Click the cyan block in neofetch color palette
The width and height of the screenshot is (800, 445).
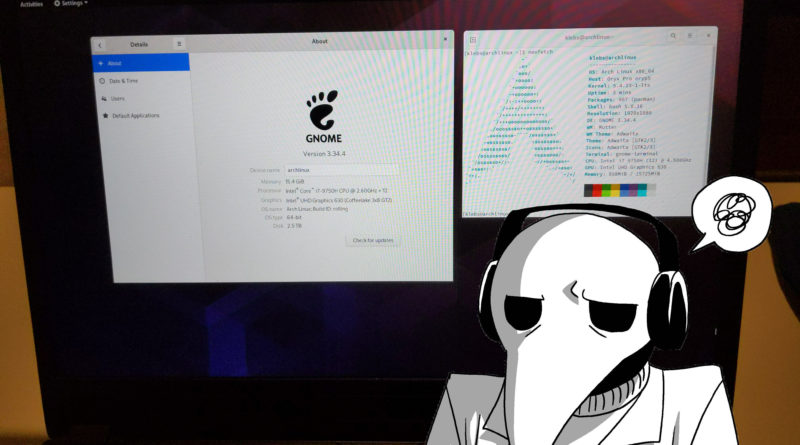pyautogui.click(x=642, y=190)
